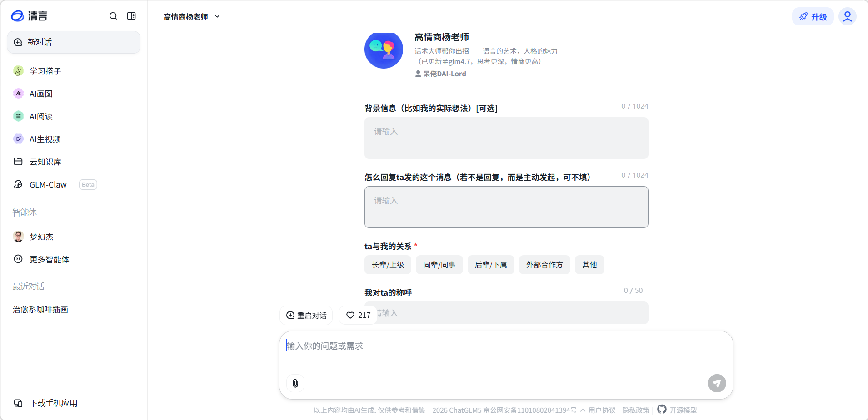Select relationship 后辈/下属
The height and width of the screenshot is (420, 868).
tap(491, 265)
